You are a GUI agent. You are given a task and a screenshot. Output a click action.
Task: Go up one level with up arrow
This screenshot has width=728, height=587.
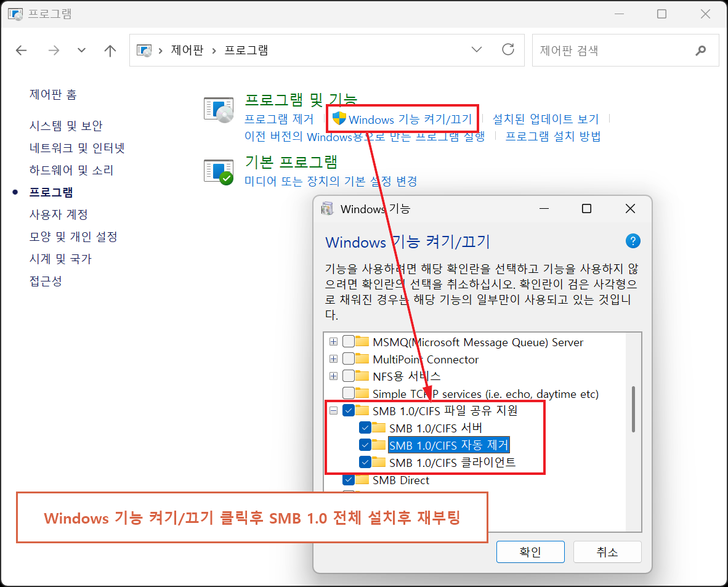point(110,50)
